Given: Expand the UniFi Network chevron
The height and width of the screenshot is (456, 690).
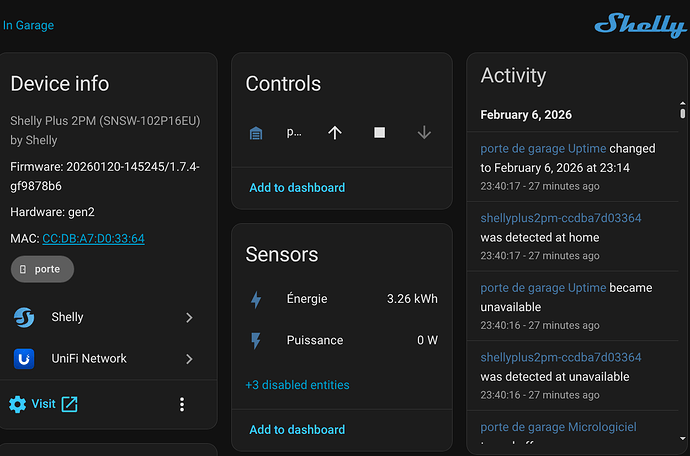Looking at the screenshot, I should (189, 358).
